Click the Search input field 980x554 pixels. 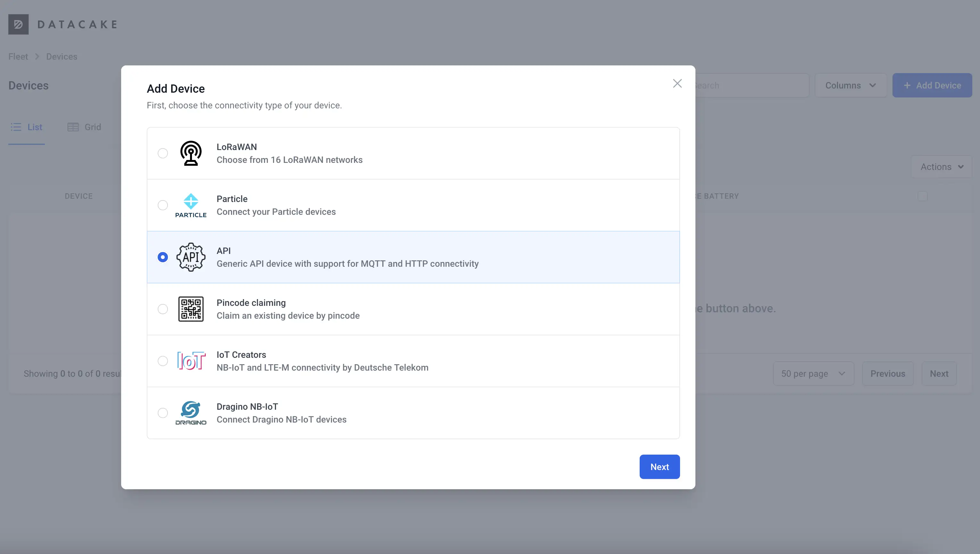(752, 85)
